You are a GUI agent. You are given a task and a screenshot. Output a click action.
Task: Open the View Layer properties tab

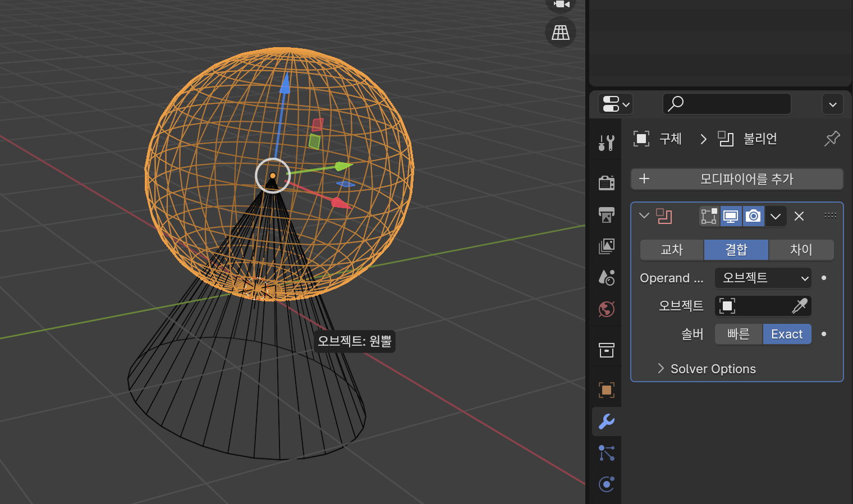pyautogui.click(x=607, y=246)
